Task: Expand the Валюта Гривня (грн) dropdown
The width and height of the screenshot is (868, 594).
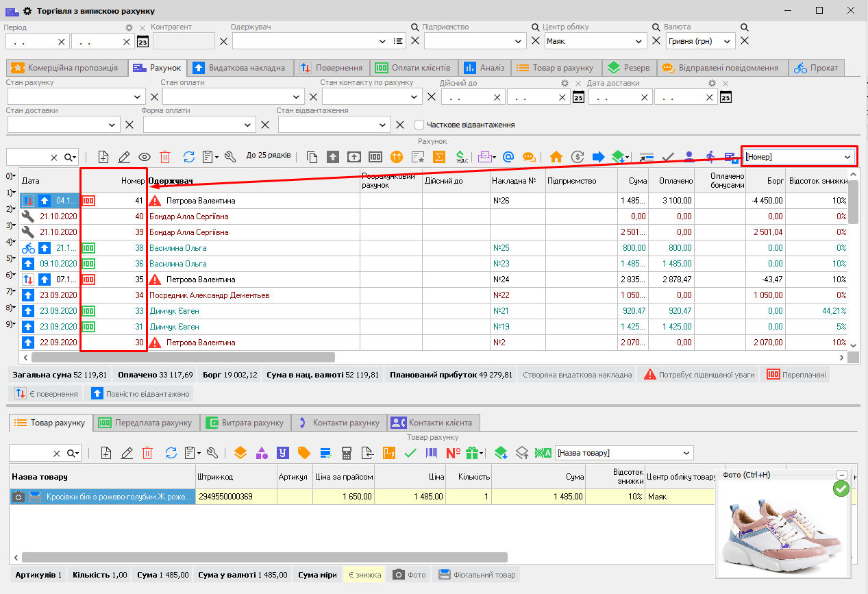Action: [x=728, y=41]
